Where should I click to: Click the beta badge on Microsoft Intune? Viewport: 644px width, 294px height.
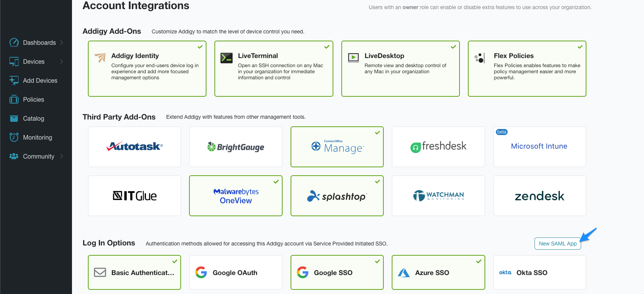(502, 132)
